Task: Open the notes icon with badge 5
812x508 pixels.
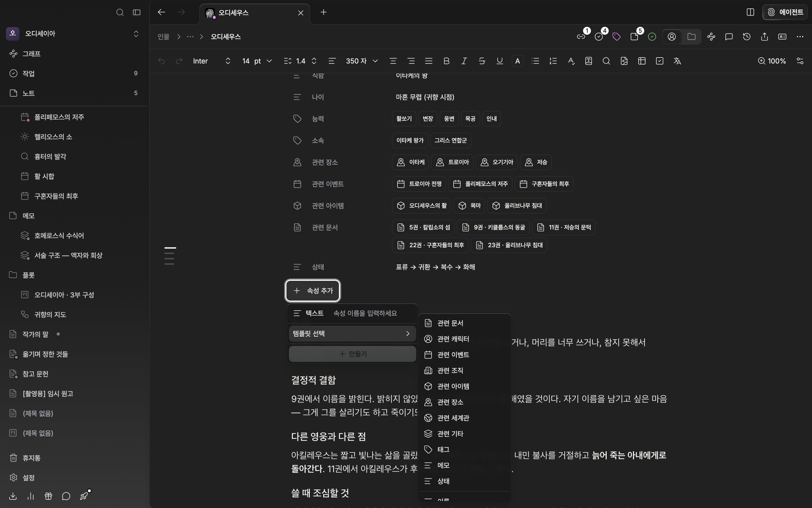Action: 634,37
